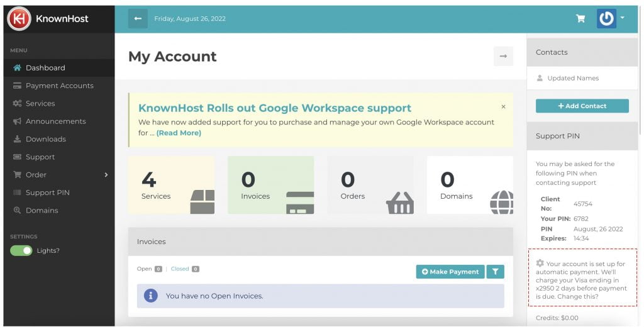This screenshot has width=644, height=334.
Task: Open the 0 Orders card
Action: tap(370, 185)
